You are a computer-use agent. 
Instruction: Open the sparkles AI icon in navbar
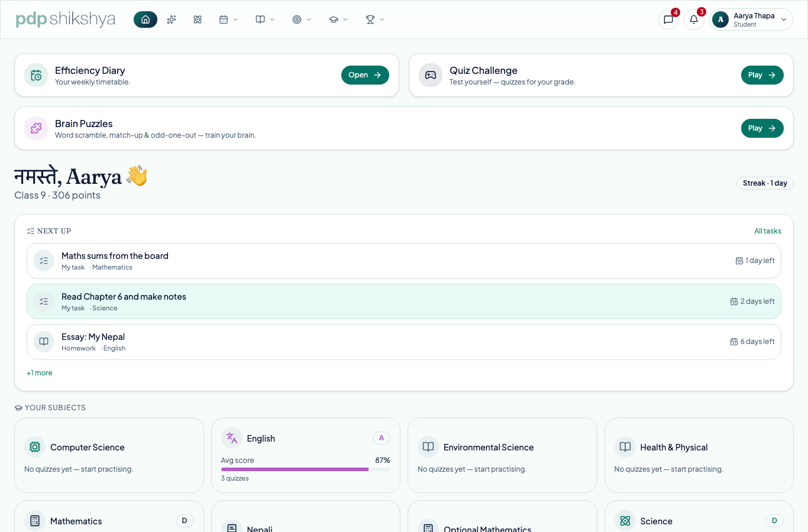[172, 20]
